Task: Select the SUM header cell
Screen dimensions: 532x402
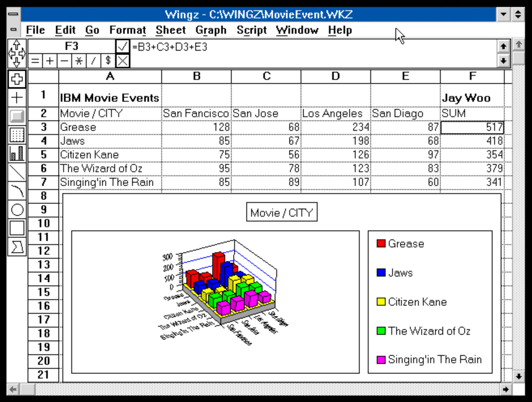Action: 472,113
